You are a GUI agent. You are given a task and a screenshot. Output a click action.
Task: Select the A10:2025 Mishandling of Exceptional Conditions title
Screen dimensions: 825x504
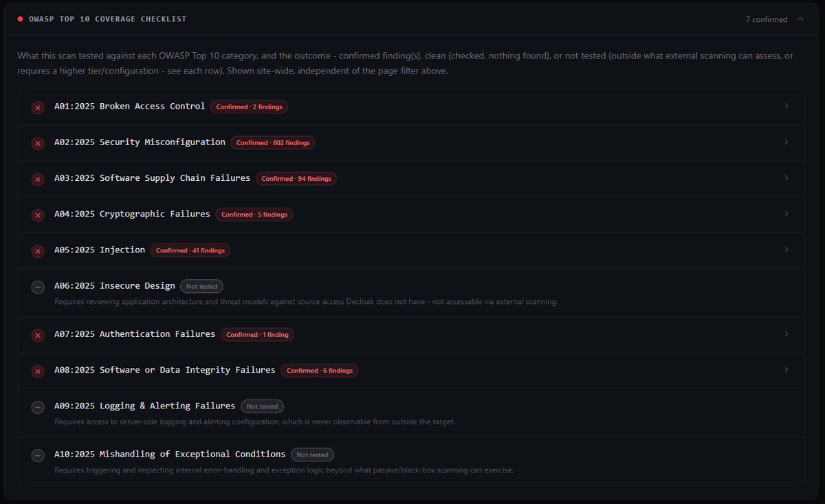pyautogui.click(x=170, y=454)
